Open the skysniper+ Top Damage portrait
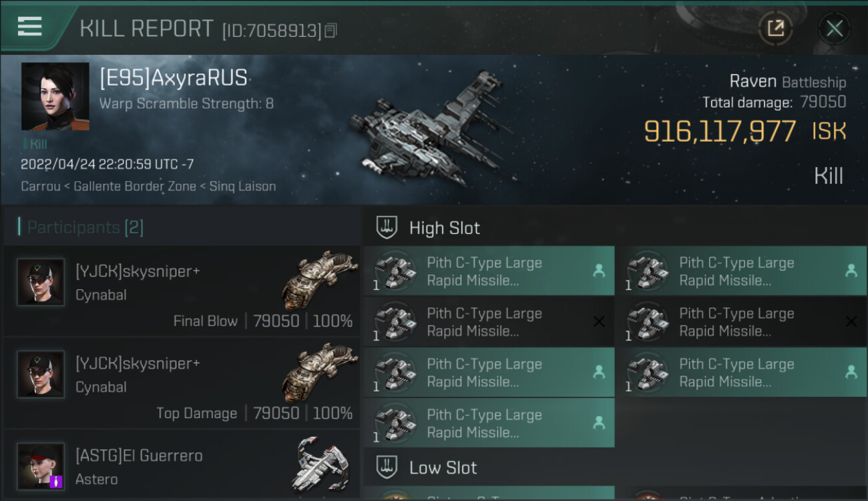This screenshot has height=501, width=868. tap(41, 374)
